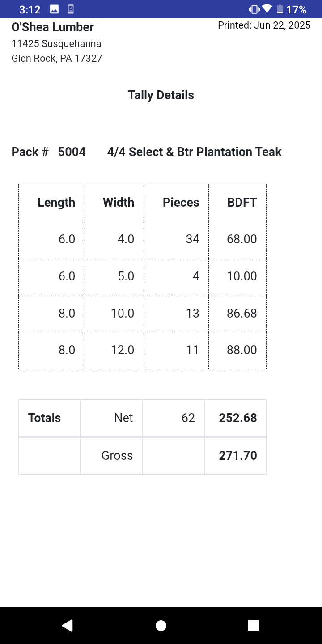Screen dimensions: 322x644
Task: Tap the vibrate mode status icon
Action: tap(254, 9)
